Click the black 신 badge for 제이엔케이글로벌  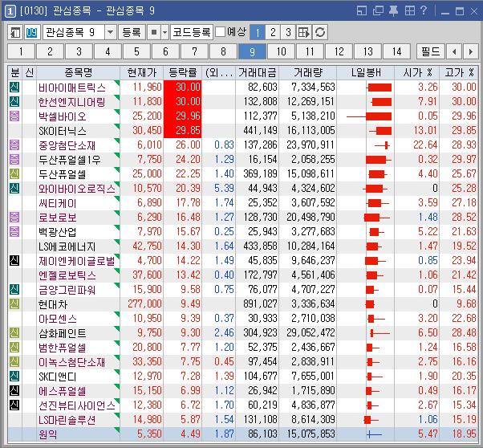[14, 261]
